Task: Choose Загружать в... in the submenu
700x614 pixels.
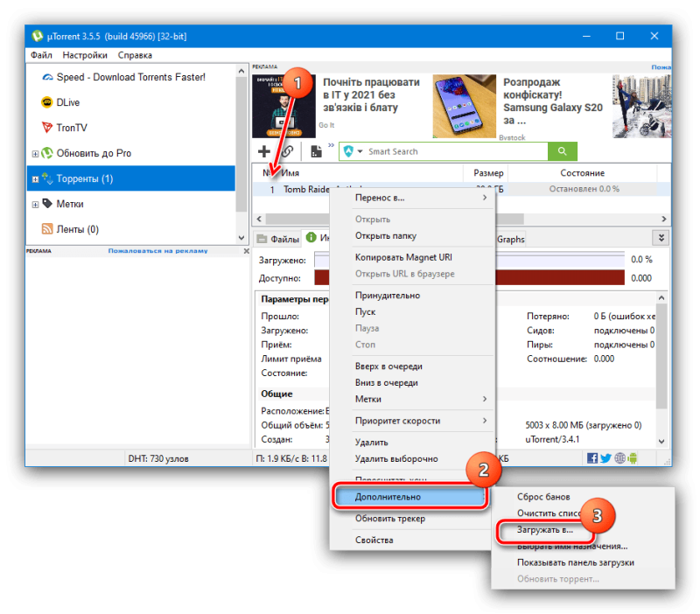Action: (544, 530)
